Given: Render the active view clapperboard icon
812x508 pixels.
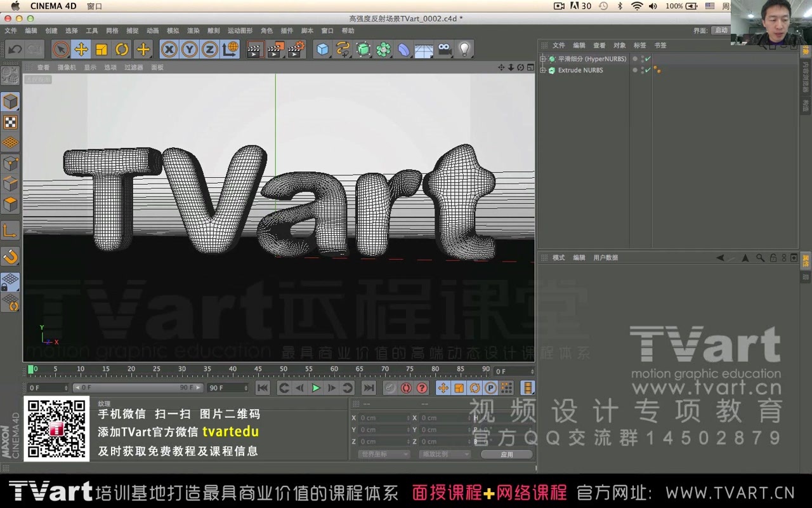Looking at the screenshot, I should [255, 49].
